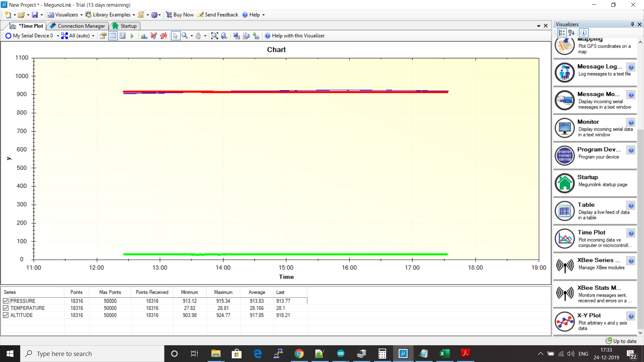Select the pan hand tool
Viewport: 644px width, 362px height.
(x=198, y=36)
